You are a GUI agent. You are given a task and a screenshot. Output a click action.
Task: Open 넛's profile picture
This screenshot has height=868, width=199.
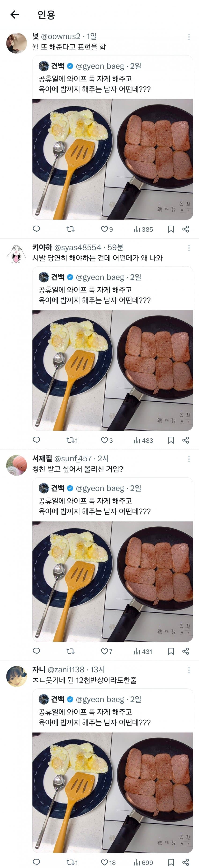pyautogui.click(x=16, y=43)
